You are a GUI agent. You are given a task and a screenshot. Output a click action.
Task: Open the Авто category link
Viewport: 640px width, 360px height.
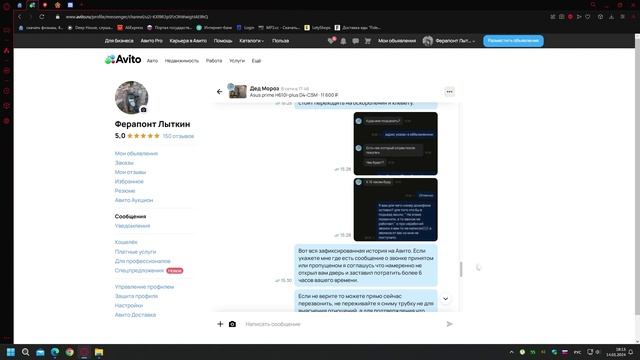coord(152,61)
